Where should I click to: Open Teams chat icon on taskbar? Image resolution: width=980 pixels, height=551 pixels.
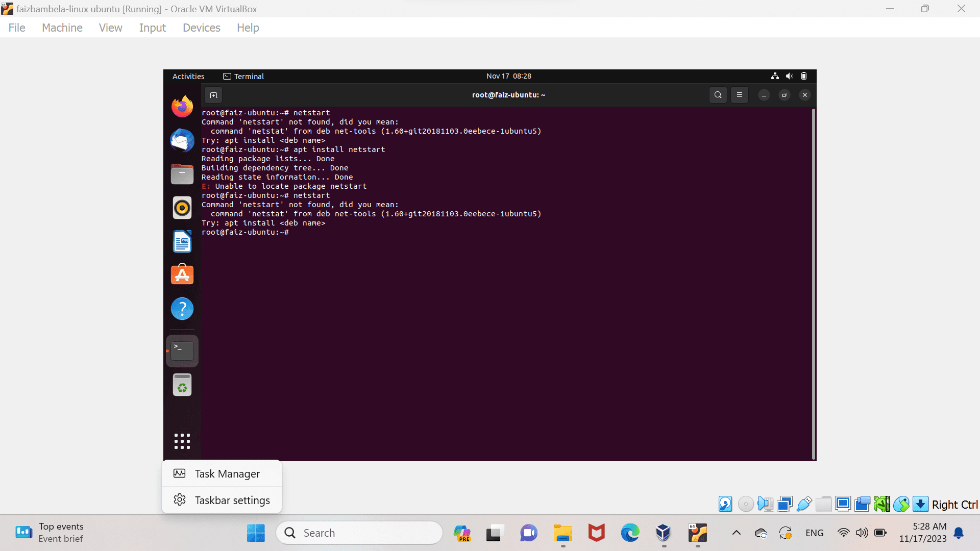pos(529,533)
